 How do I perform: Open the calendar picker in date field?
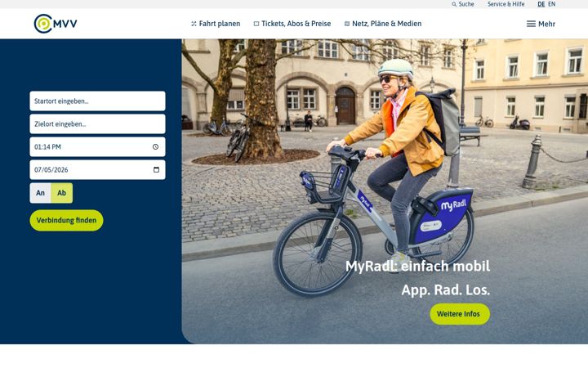[156, 170]
